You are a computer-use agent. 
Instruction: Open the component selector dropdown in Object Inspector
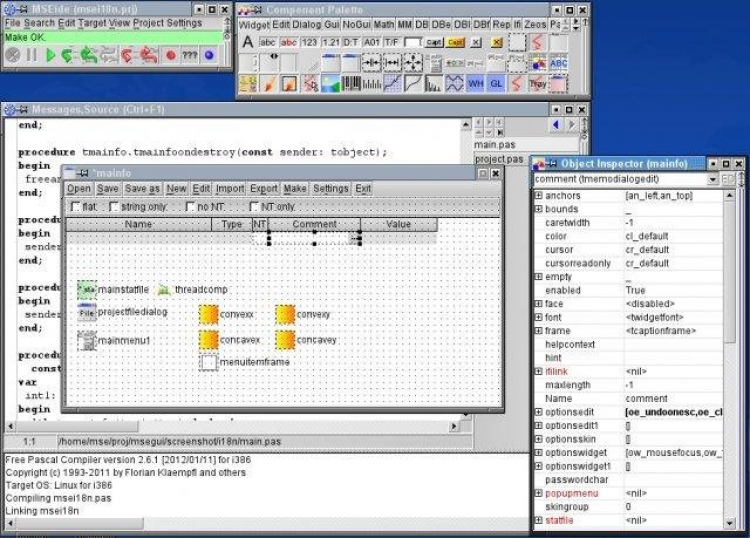pos(713,179)
